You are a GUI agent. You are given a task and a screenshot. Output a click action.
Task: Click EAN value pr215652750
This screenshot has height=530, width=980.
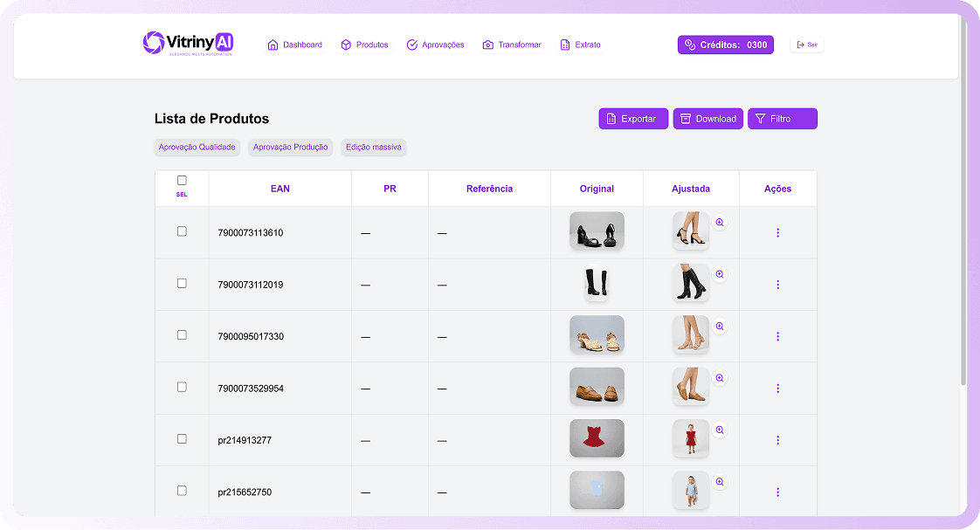[245, 492]
